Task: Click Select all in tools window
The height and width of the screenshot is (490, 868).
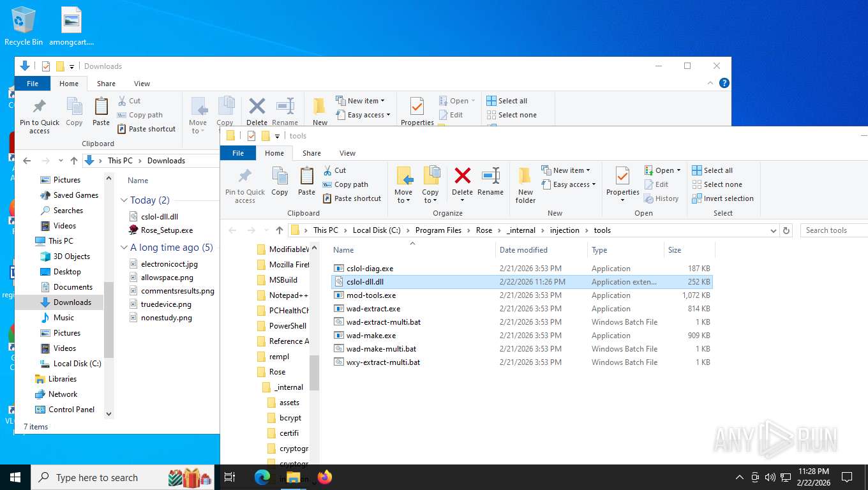Action: 712,170
